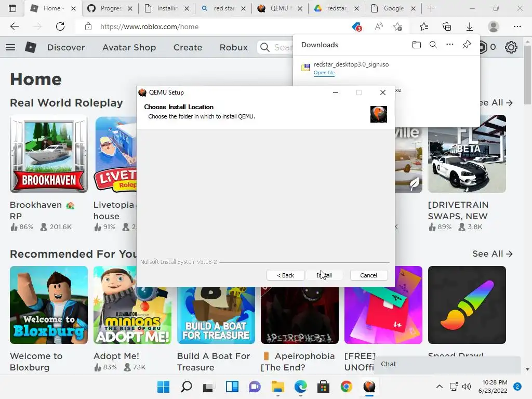
Task: Open the Adopt Me! game thumbnail
Action: point(132,305)
